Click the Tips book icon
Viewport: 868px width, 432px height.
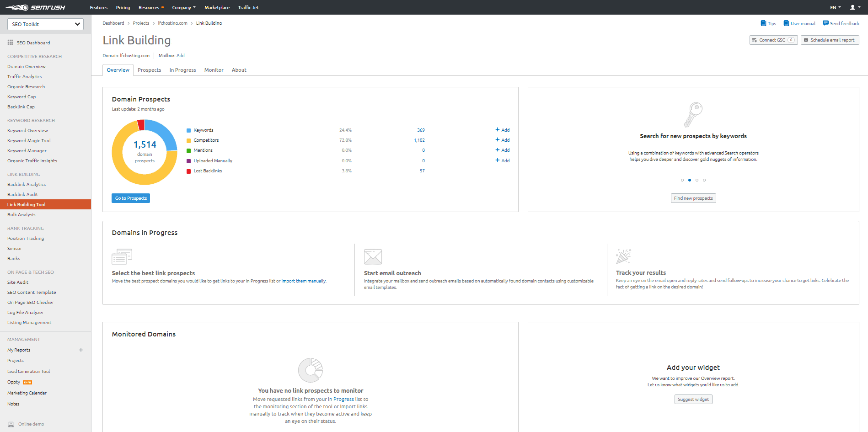click(763, 23)
